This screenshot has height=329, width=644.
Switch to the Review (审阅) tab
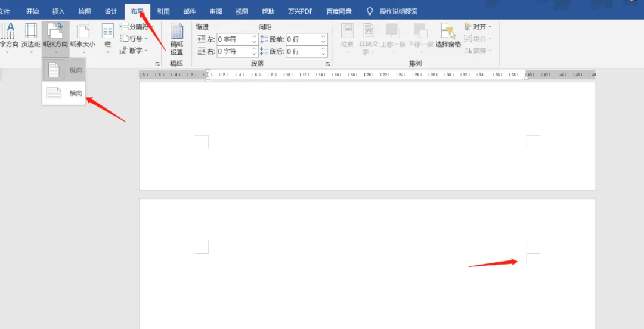pos(216,11)
